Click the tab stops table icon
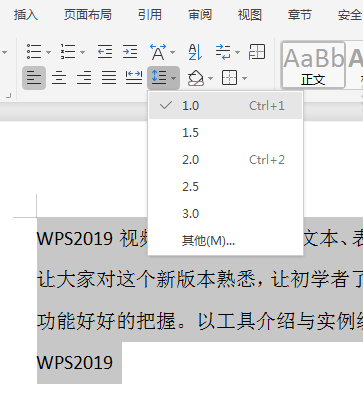Screen dimensions: 363x398 pyautogui.click(x=257, y=52)
